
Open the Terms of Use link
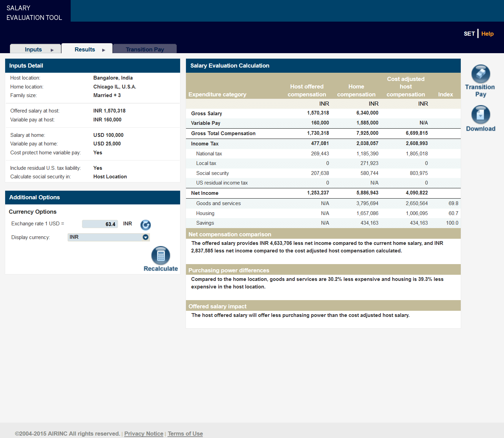coord(185,434)
